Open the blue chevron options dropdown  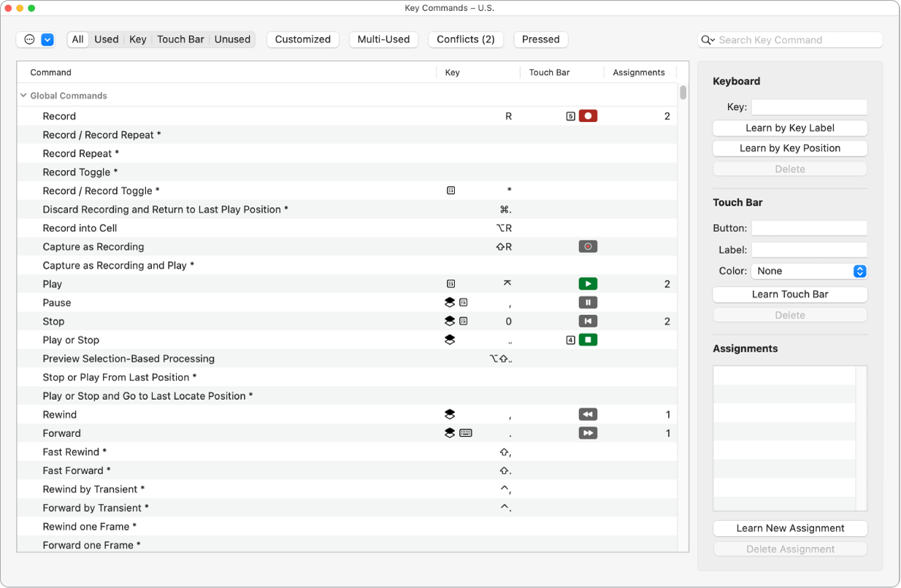coord(47,39)
